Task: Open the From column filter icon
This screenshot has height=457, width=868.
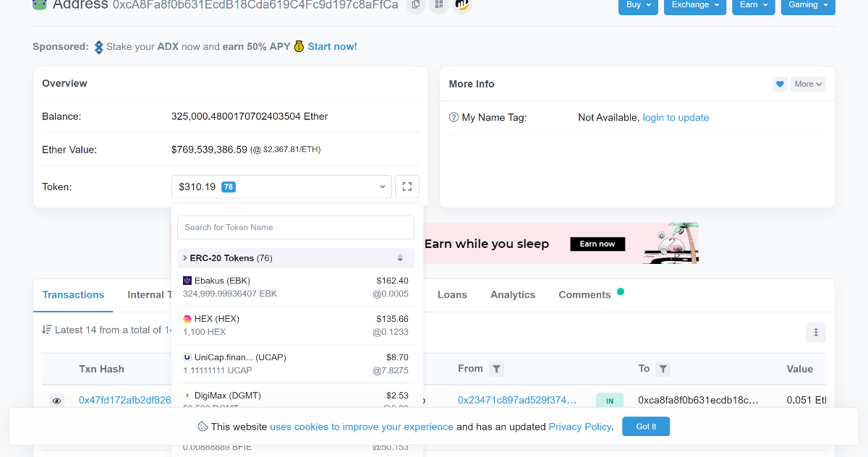Action: point(496,369)
